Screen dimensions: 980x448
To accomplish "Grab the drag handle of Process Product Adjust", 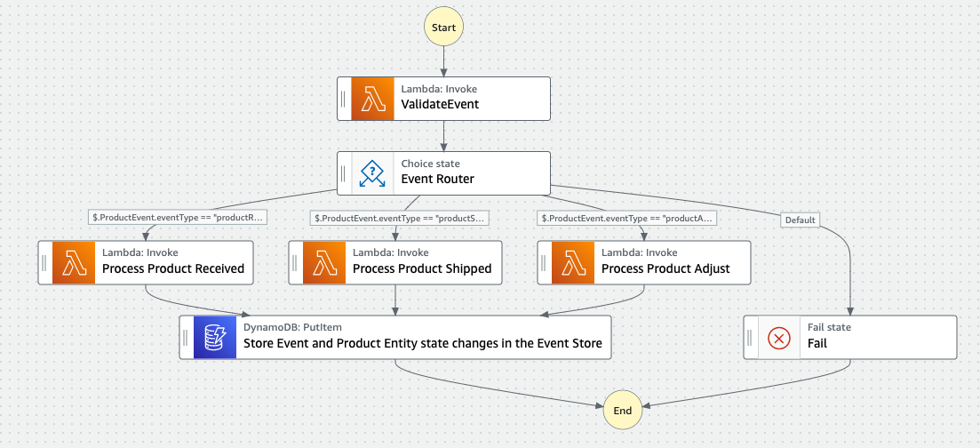I will (x=545, y=263).
